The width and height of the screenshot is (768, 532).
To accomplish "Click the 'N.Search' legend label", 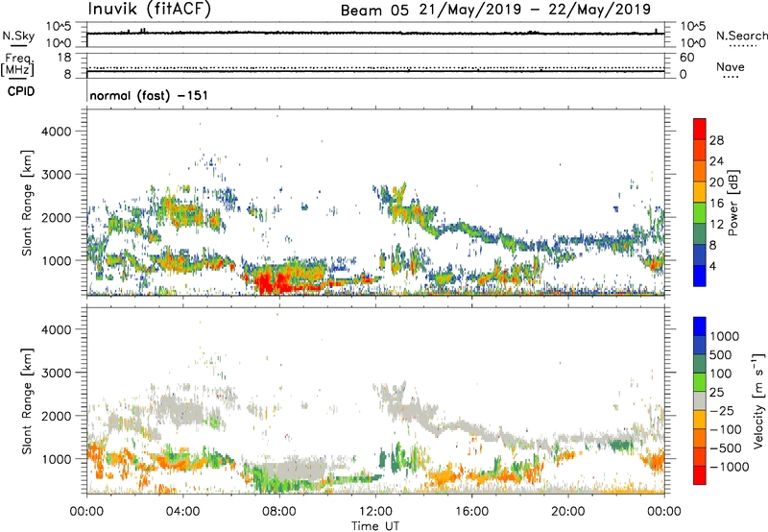I will click(x=741, y=36).
